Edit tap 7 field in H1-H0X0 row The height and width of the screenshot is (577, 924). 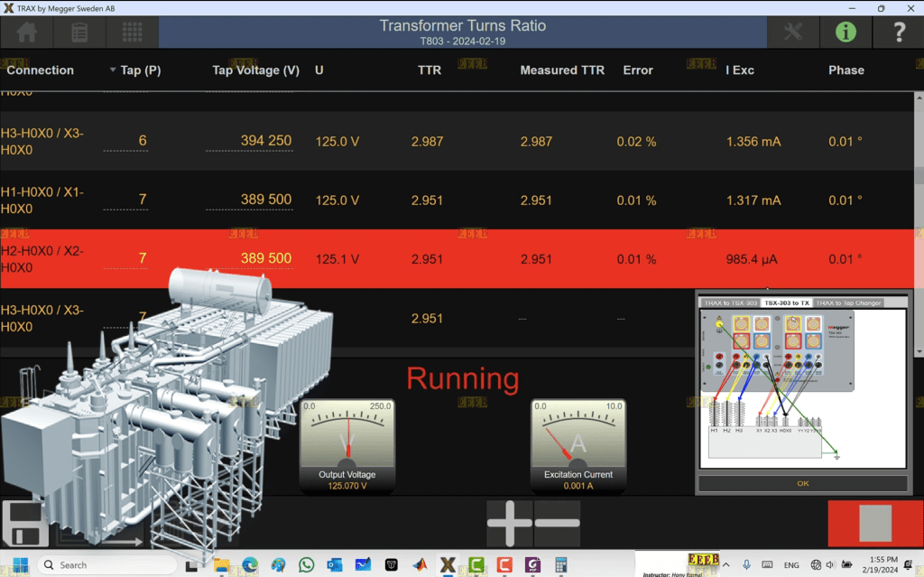pyautogui.click(x=125, y=200)
